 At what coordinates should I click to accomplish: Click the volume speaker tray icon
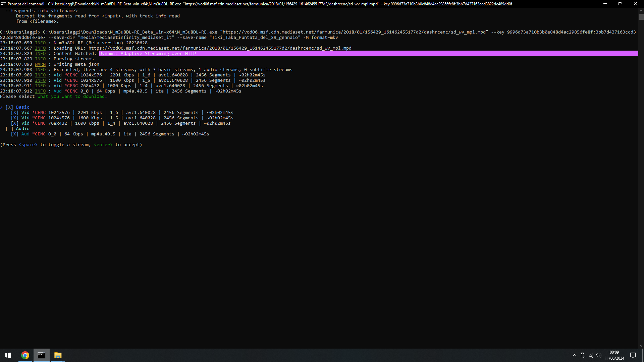599,355
